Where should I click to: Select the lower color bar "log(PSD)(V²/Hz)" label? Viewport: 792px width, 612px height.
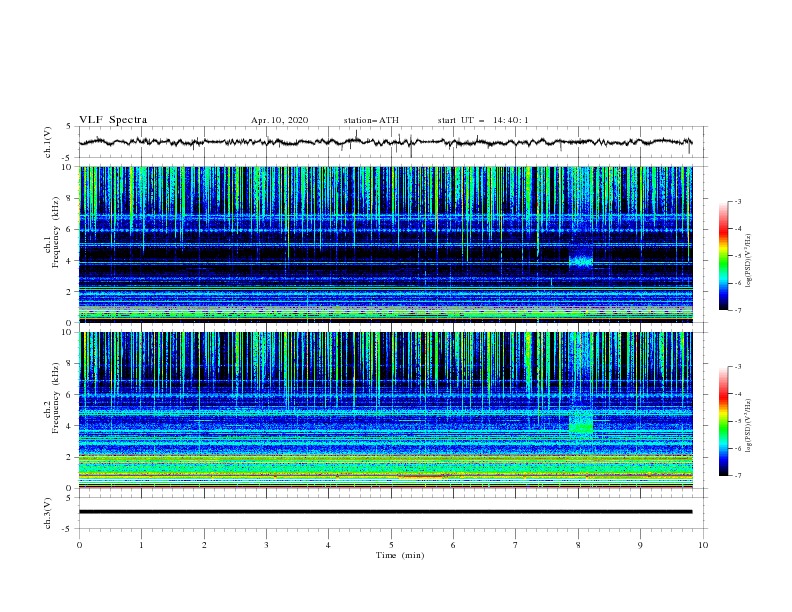749,425
